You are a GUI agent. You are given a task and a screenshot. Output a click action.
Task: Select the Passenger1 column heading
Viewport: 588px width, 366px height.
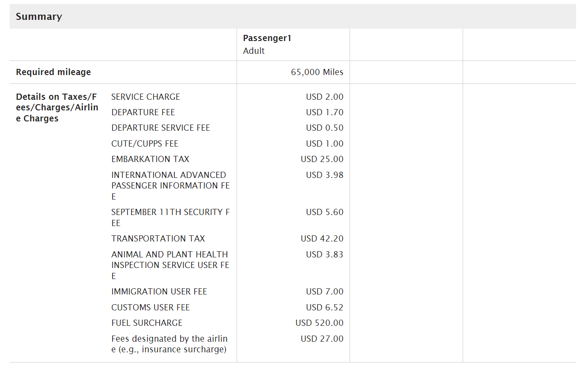(x=267, y=38)
